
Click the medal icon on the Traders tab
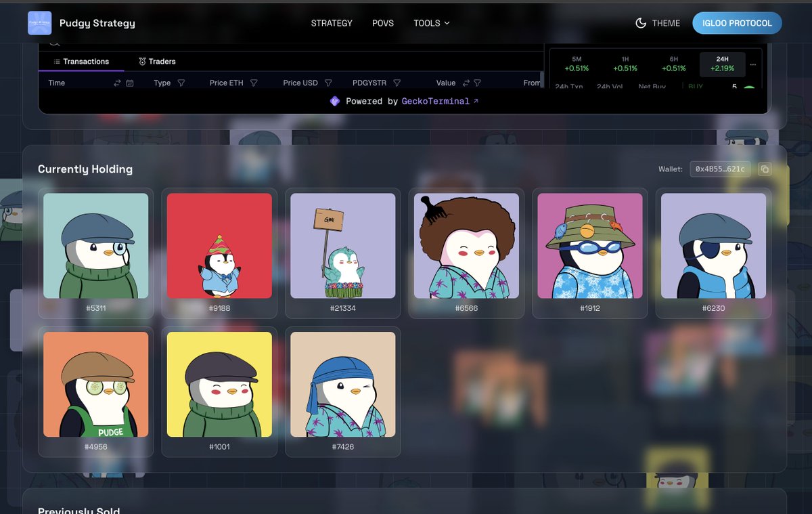click(142, 62)
